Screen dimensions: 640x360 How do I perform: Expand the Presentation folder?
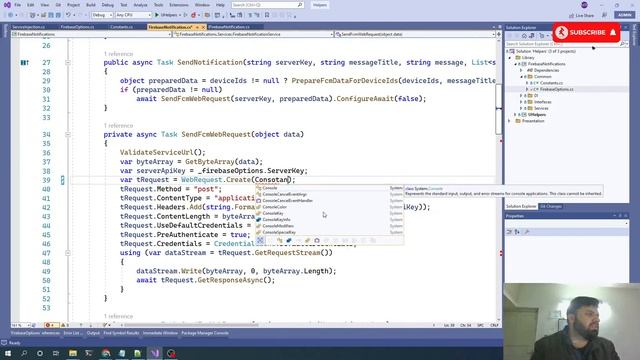coord(510,121)
